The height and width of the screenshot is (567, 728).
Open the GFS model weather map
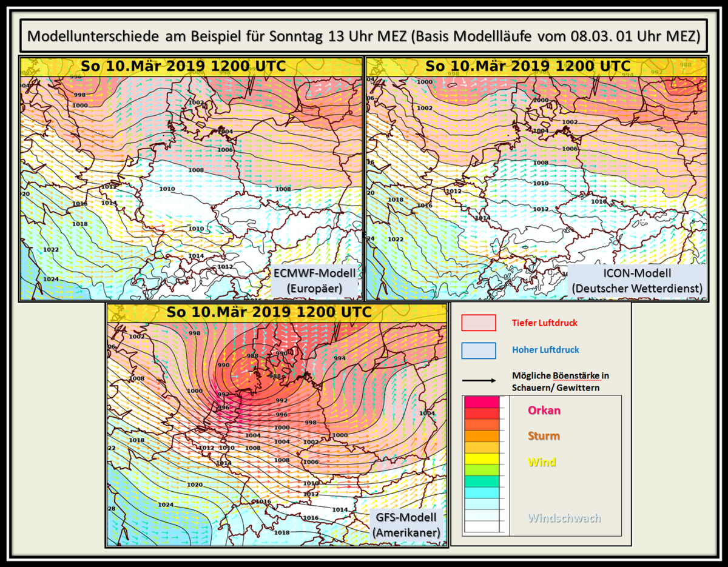[277, 424]
